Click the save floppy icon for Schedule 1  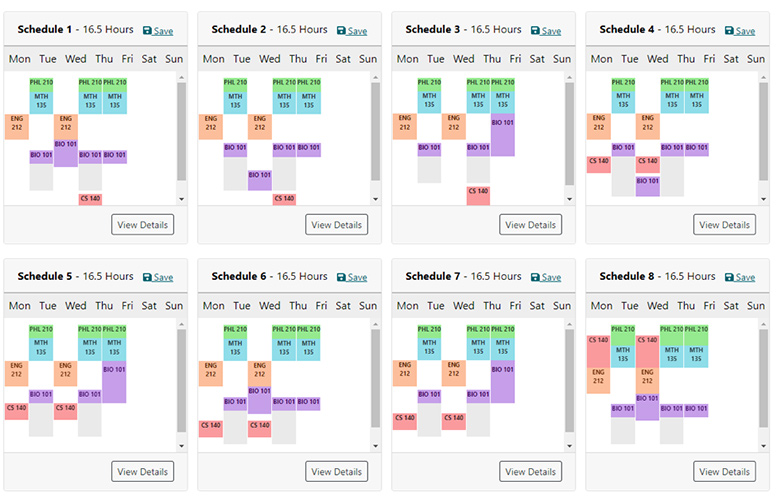[148, 31]
